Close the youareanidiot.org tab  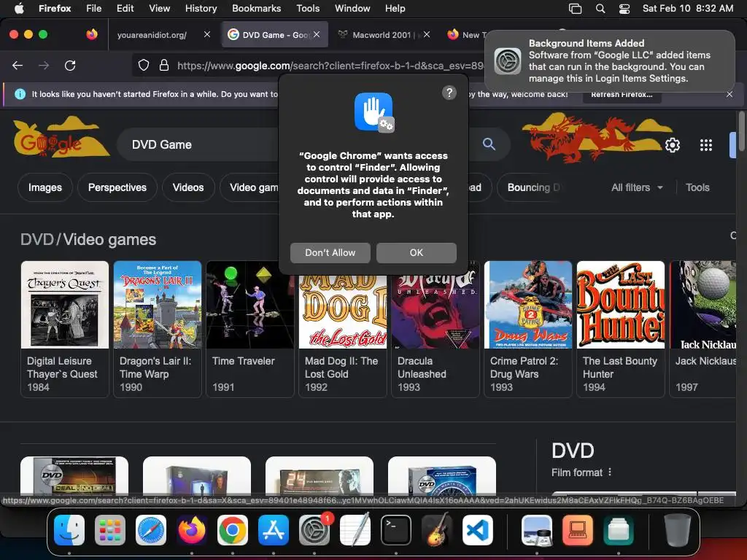pyautogui.click(x=206, y=34)
